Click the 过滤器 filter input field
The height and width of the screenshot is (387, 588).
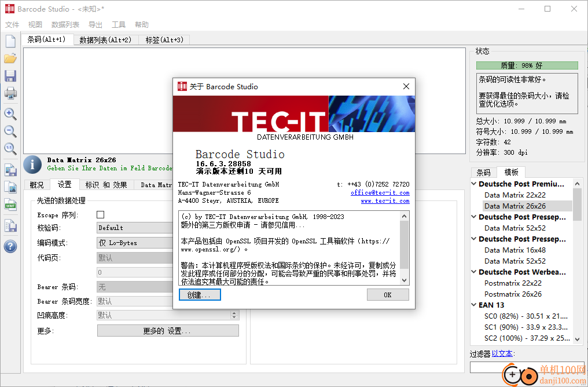point(527,367)
